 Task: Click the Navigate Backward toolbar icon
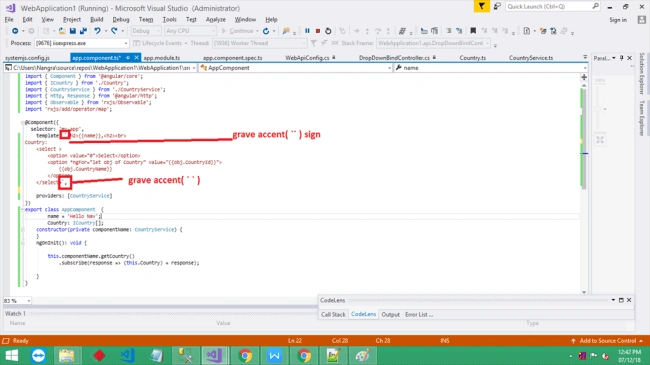[x=15, y=31]
